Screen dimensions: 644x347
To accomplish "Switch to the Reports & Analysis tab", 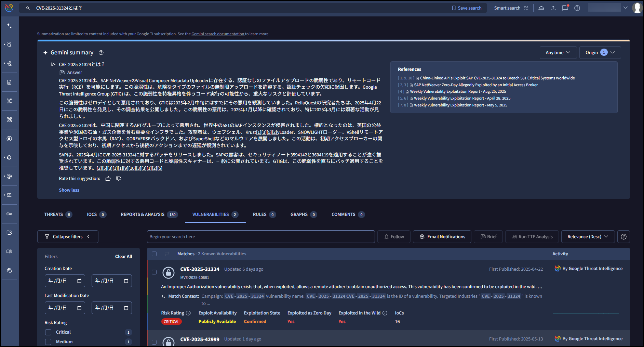I will [x=143, y=215].
